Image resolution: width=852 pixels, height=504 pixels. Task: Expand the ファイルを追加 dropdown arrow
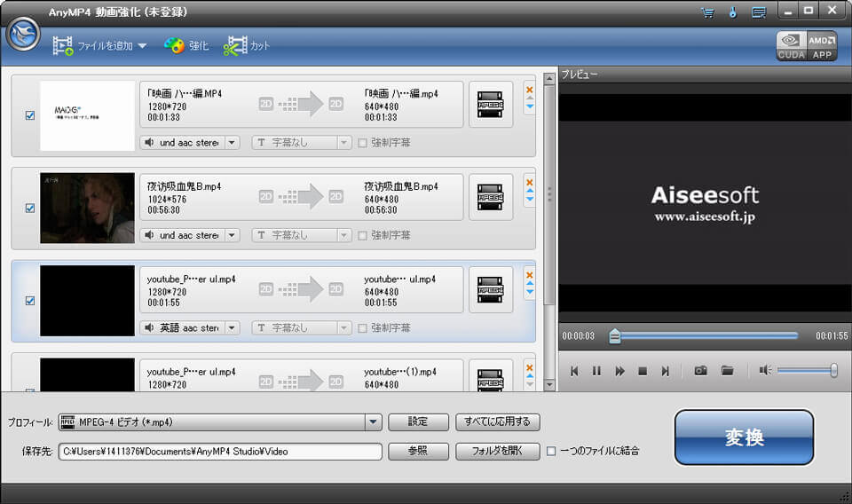142,46
